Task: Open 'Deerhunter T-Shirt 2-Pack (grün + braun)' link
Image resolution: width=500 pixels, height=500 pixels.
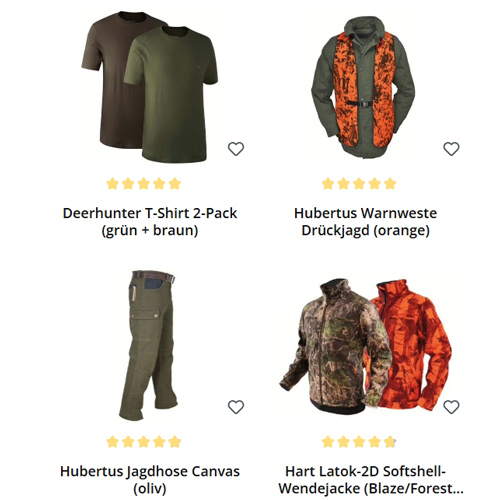Action: (x=150, y=222)
